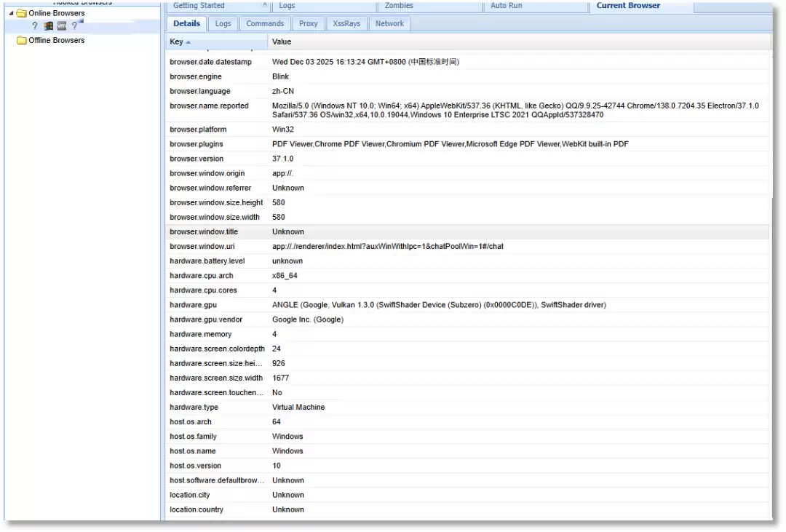Go to the Network tab

tap(389, 24)
